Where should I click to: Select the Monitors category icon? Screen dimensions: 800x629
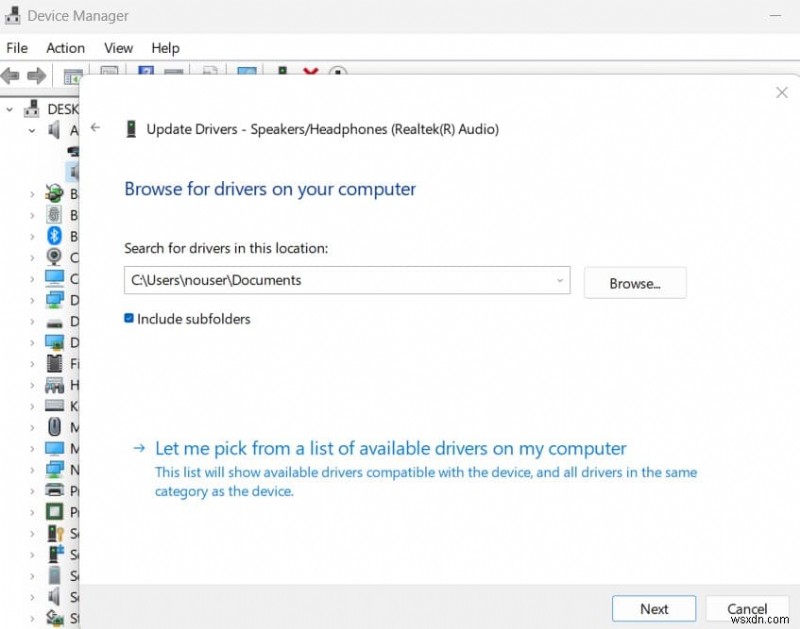[55, 448]
